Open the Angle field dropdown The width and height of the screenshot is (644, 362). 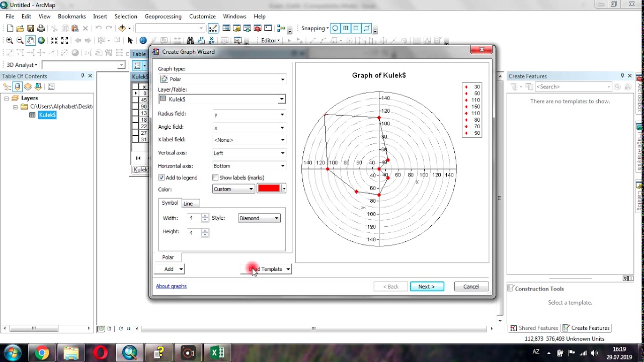point(249,127)
